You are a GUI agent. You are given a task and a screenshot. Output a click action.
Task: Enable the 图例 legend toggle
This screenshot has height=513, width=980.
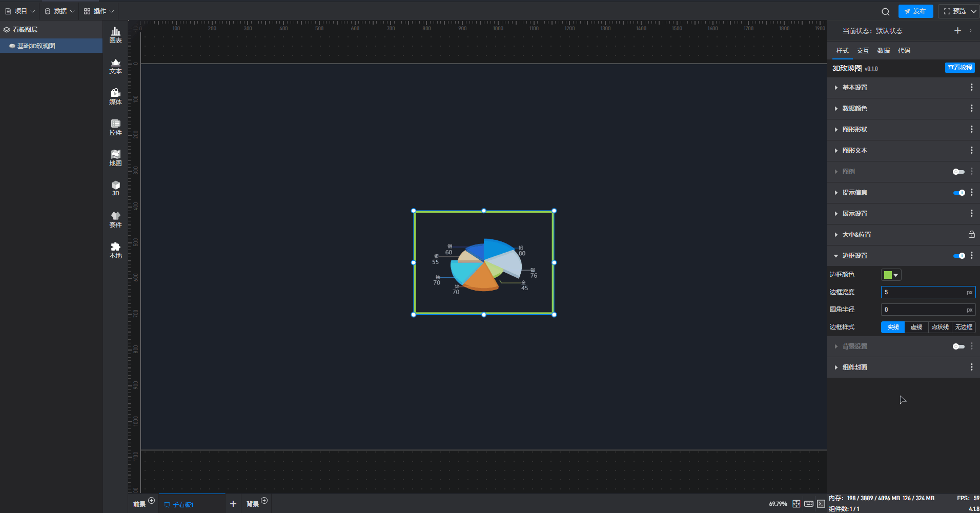[x=958, y=172]
